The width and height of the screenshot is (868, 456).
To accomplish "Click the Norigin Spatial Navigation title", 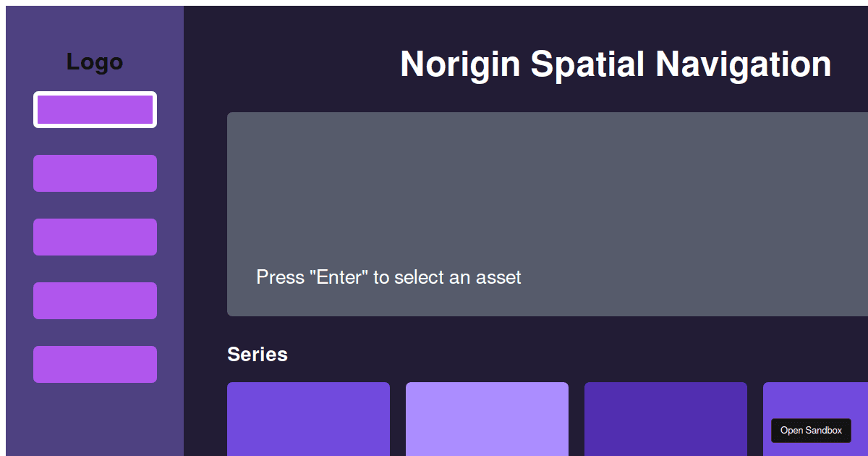I will click(x=616, y=64).
